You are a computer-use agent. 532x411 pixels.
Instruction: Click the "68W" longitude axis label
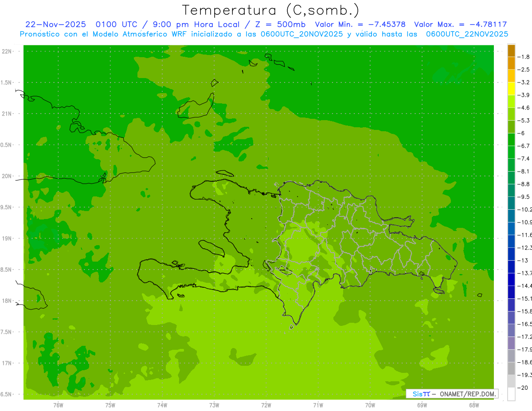(474, 405)
